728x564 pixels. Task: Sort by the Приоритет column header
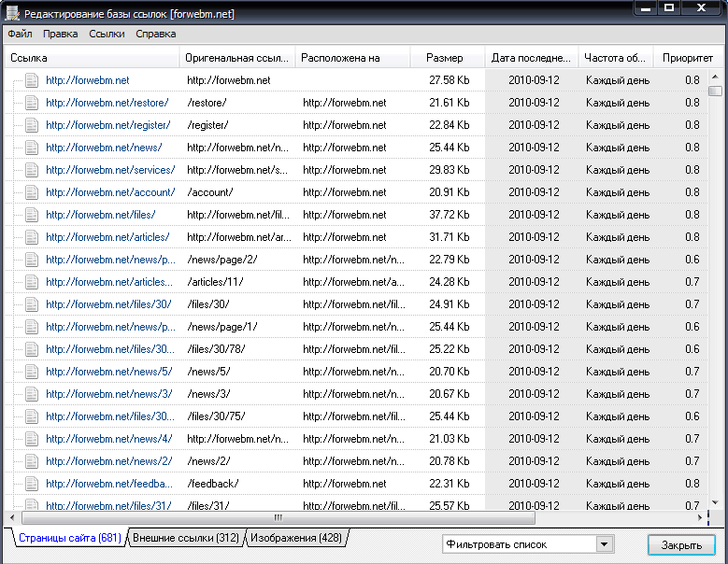point(688,58)
